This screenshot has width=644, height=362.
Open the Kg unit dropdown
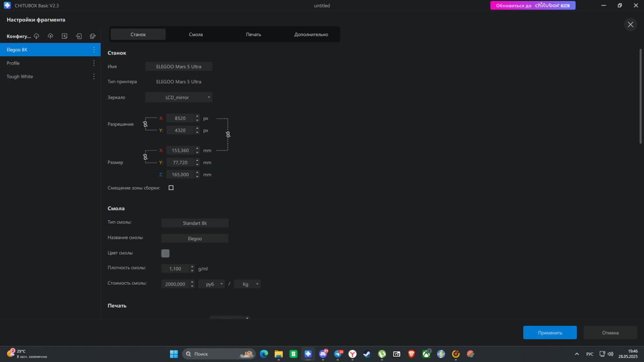(247, 284)
